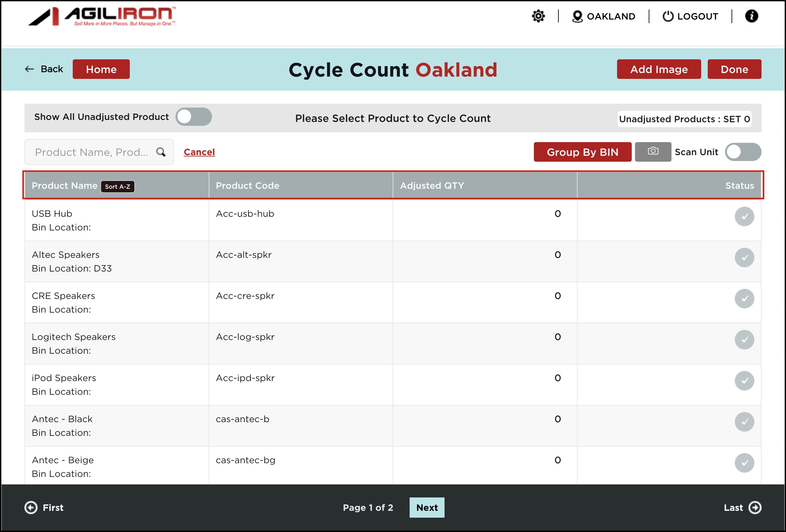Click USB Hub status checkmark icon
This screenshot has height=532, width=786.
(744, 216)
